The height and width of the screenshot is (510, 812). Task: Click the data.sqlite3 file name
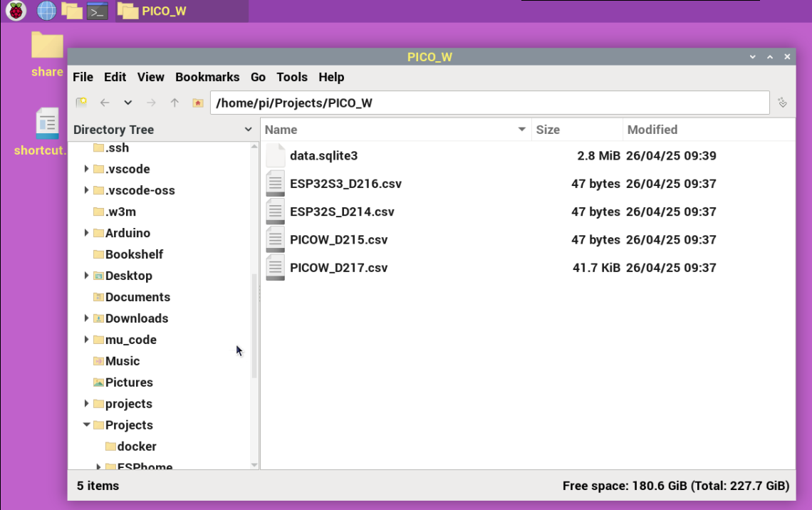coord(323,156)
